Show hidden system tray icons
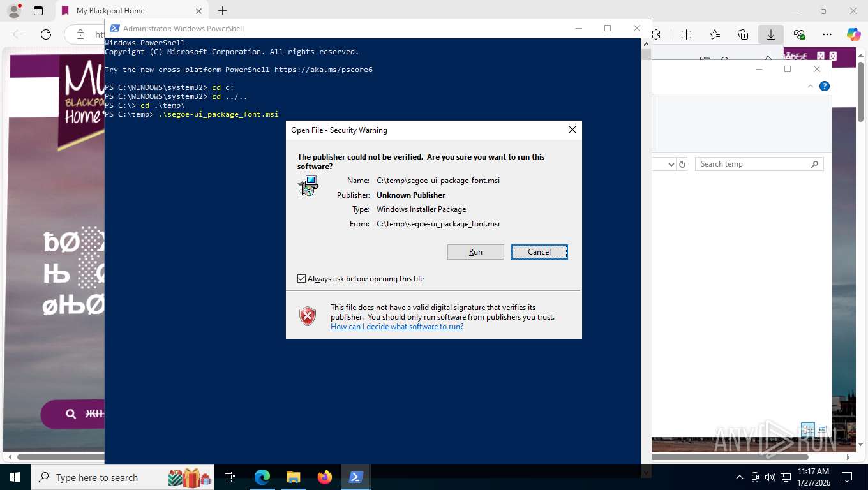 pyautogui.click(x=740, y=477)
